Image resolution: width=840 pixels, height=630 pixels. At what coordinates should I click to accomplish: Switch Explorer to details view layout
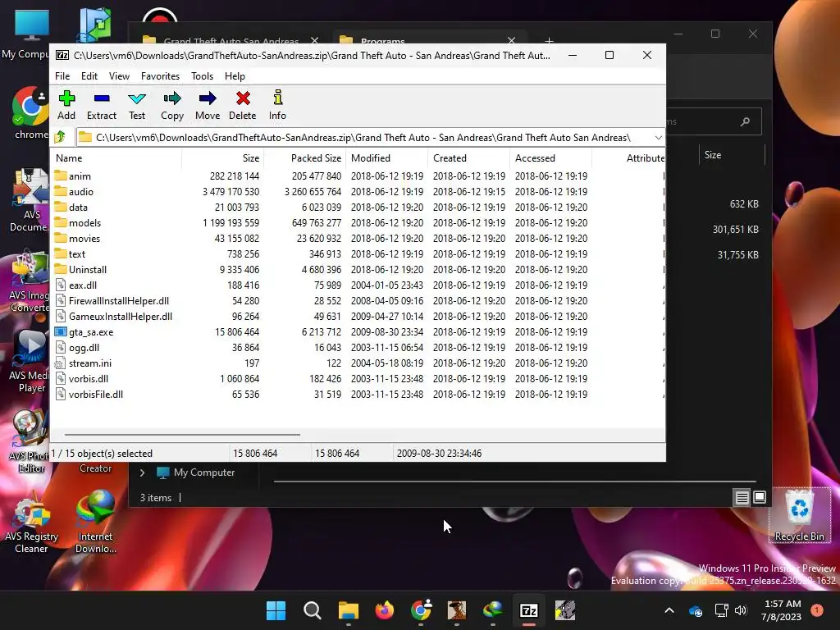(742, 498)
